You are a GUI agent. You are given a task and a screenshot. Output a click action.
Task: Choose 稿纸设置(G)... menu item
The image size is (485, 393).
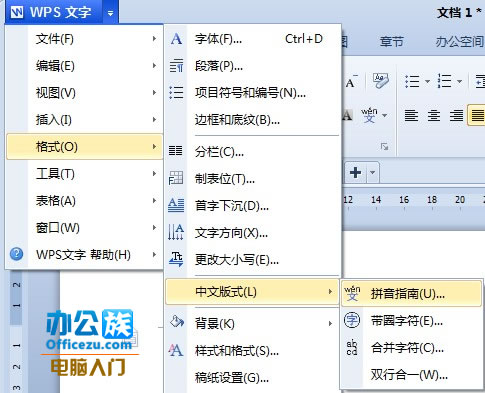pyautogui.click(x=253, y=378)
